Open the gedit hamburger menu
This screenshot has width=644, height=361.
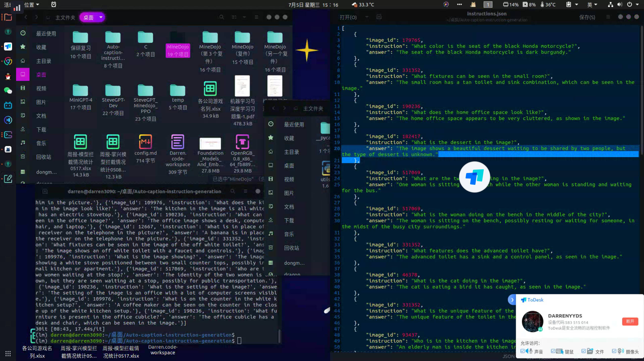608,17
